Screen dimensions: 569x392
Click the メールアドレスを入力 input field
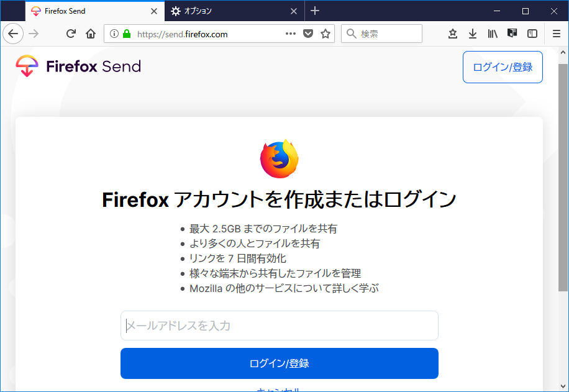[x=280, y=326]
